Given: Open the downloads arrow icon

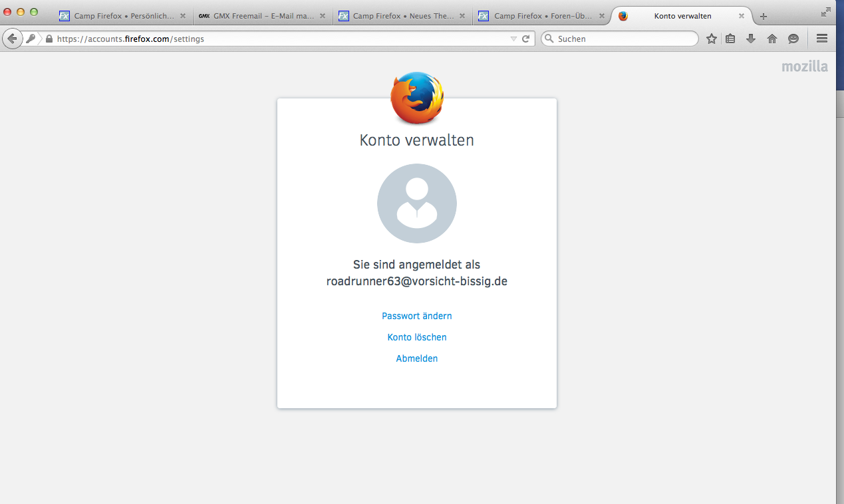Looking at the screenshot, I should [751, 39].
